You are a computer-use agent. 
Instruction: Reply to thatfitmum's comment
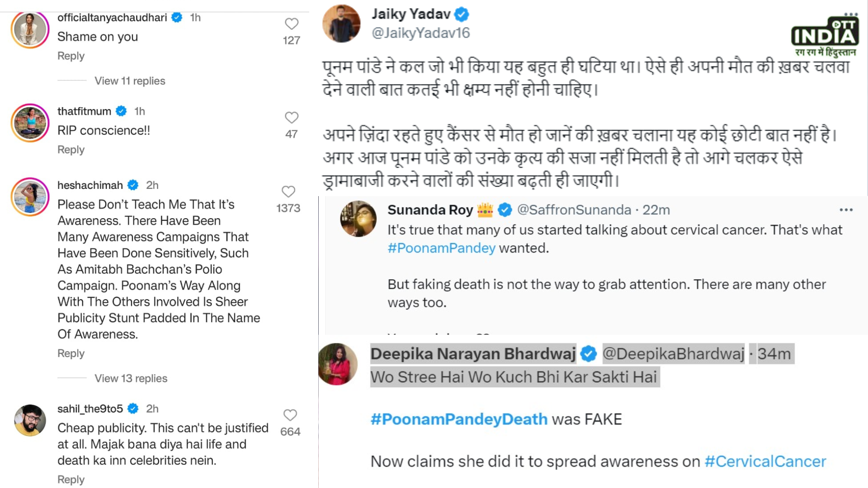click(x=71, y=150)
